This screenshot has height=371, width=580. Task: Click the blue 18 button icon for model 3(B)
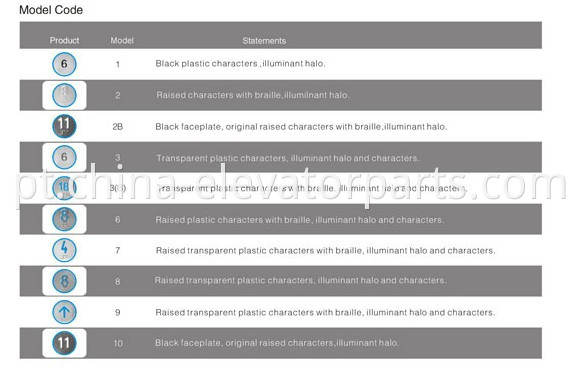pyautogui.click(x=64, y=188)
